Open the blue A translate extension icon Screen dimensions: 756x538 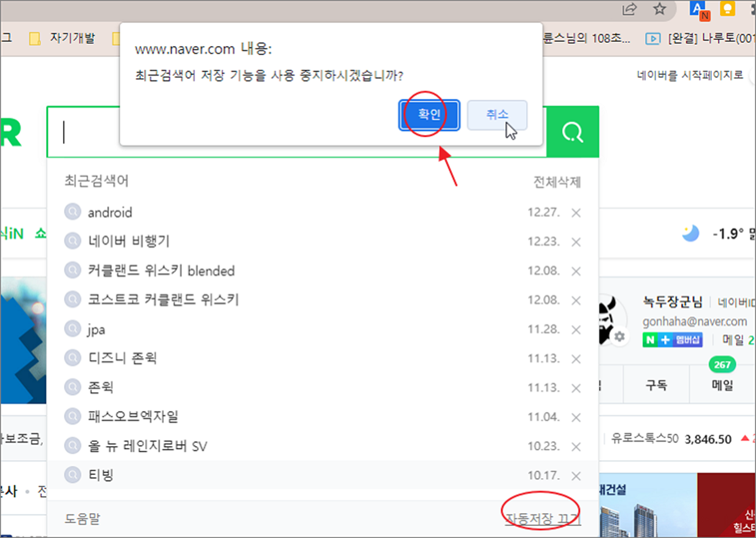pos(699,10)
